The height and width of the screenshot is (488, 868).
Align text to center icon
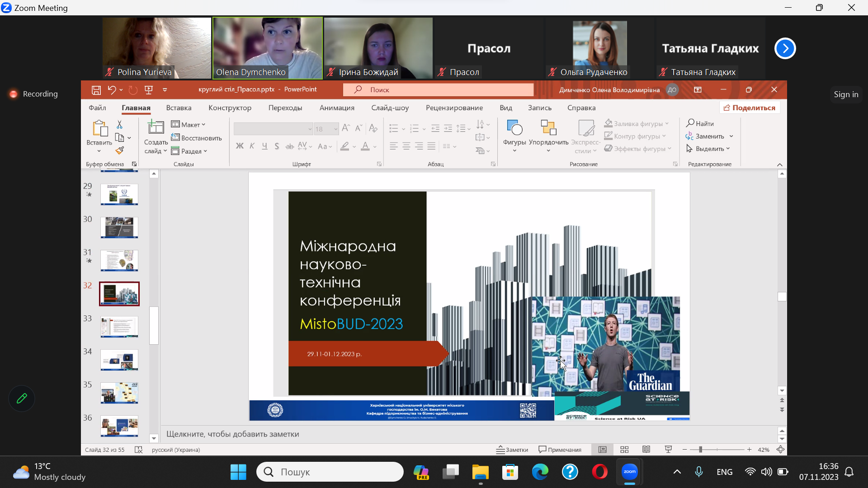[406, 146]
